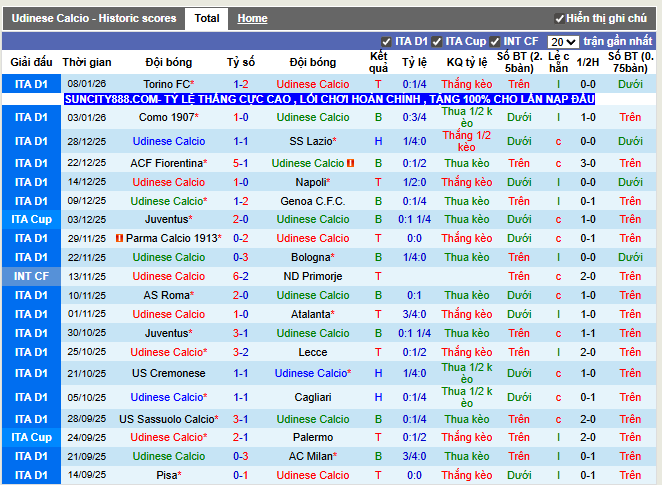Screen dimensions: 662x485
Task: Click half-time score 3-0 in Fiorentina row
Action: (x=588, y=163)
